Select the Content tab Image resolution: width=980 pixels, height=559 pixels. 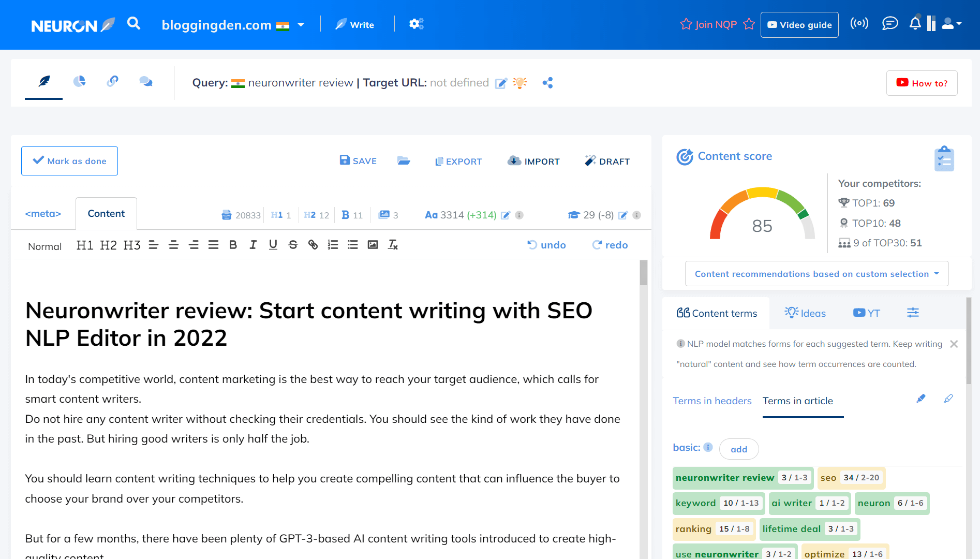(x=106, y=213)
